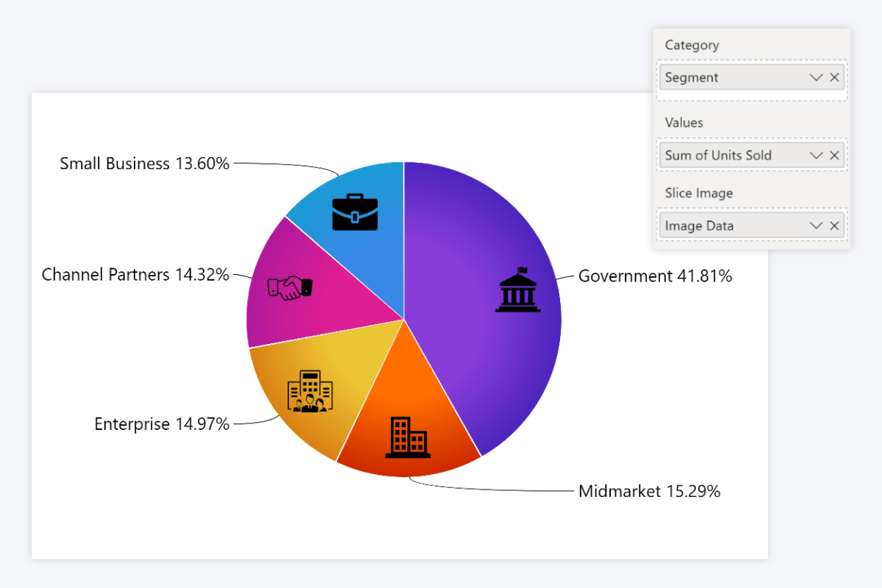This screenshot has height=588, width=882.
Task: Select the Enterprise 14.97% callout text
Action: 162,423
